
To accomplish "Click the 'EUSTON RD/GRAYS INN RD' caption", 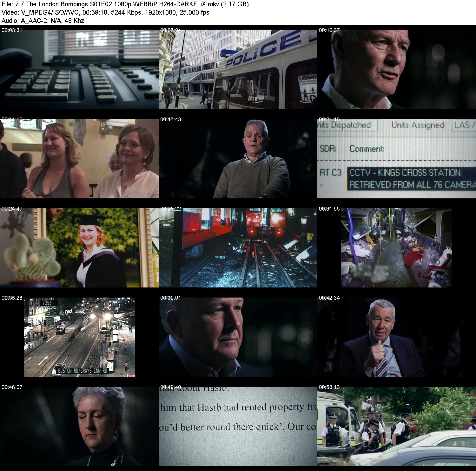I will [x=83, y=370].
